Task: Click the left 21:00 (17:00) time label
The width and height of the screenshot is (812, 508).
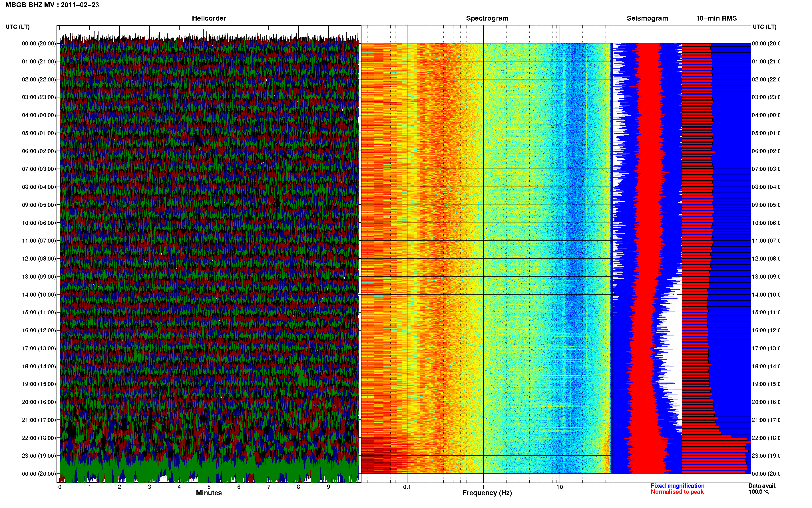Action: (39, 420)
